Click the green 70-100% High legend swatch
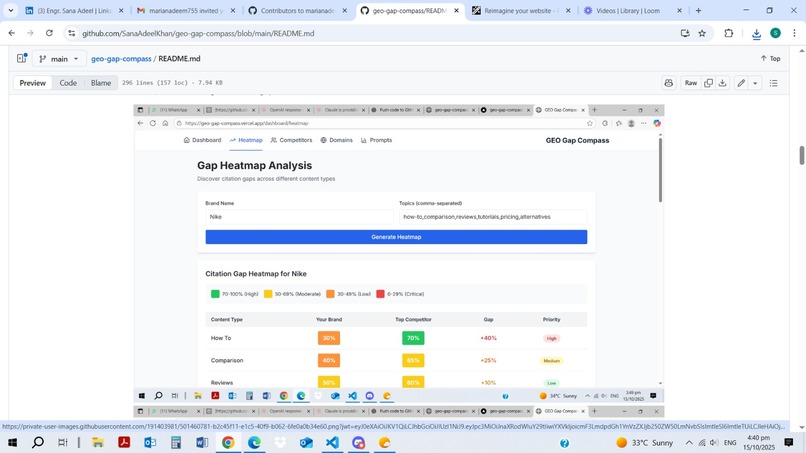Screen dimensions: 806x453 (215, 294)
